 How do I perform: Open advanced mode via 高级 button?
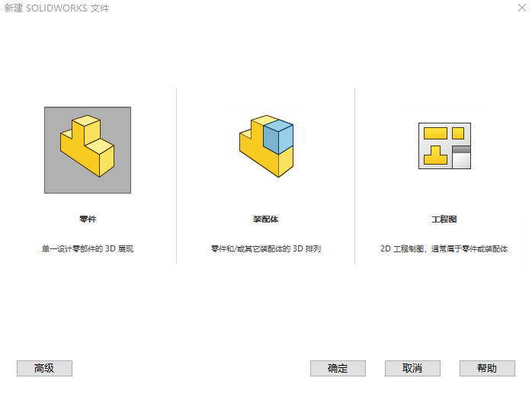click(44, 368)
